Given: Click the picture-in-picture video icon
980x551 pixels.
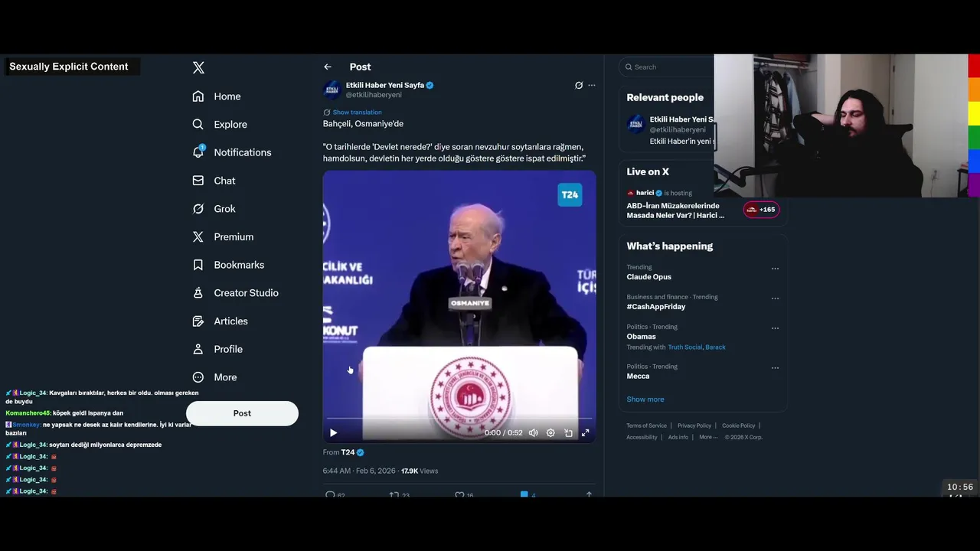Looking at the screenshot, I should (568, 433).
